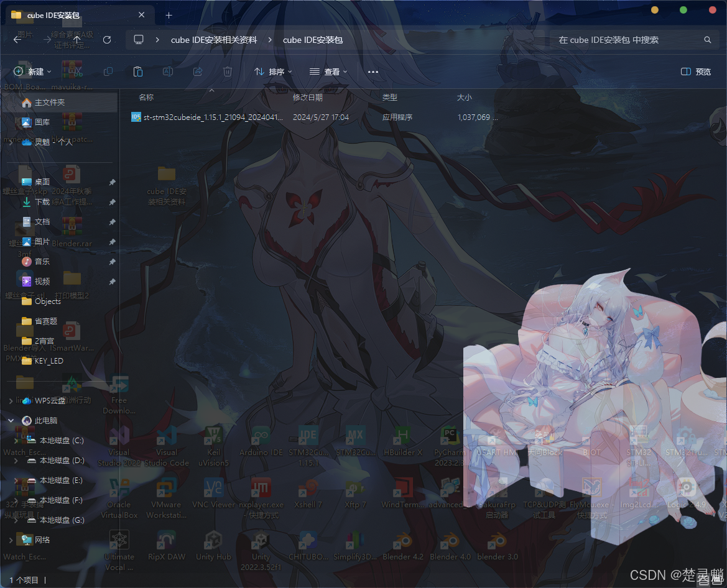Click the date 2024/5/27 17:04
Viewport: 727px width, 588px height.
[321, 117]
